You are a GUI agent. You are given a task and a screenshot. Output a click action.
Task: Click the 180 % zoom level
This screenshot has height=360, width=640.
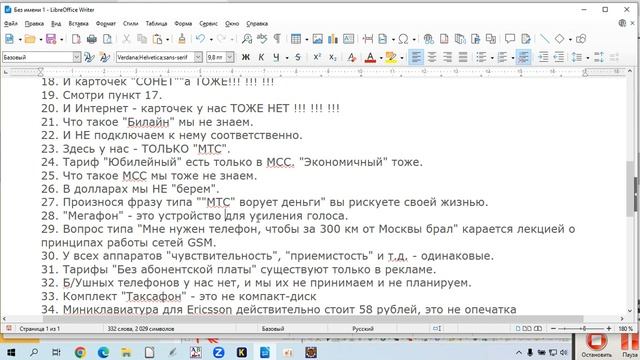point(626,329)
